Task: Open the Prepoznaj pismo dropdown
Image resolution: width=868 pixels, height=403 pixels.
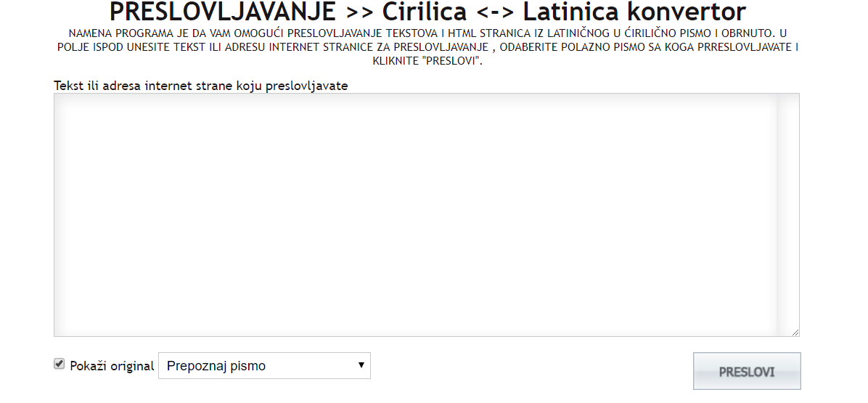Action: (x=265, y=366)
